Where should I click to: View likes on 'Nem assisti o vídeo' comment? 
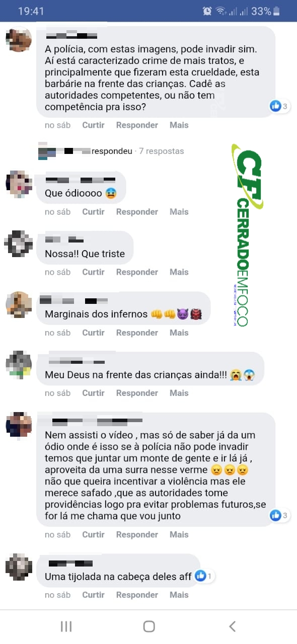[x=279, y=515]
